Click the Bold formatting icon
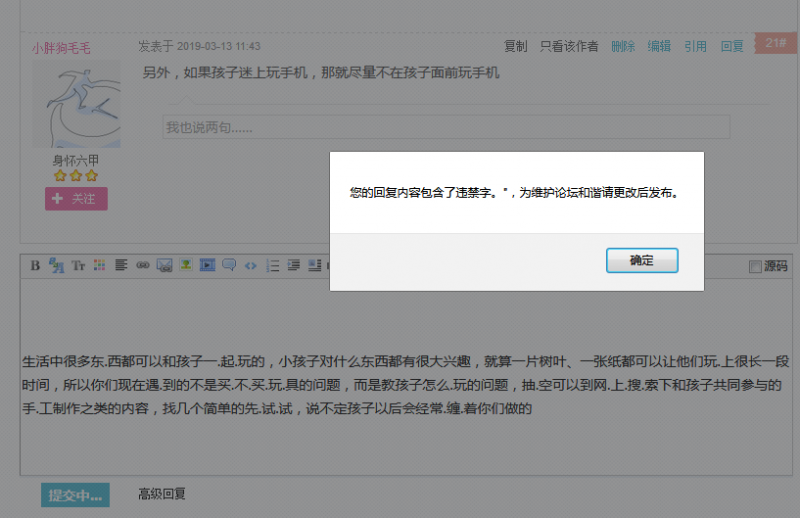Screen dimensions: 800x518 point(35,265)
